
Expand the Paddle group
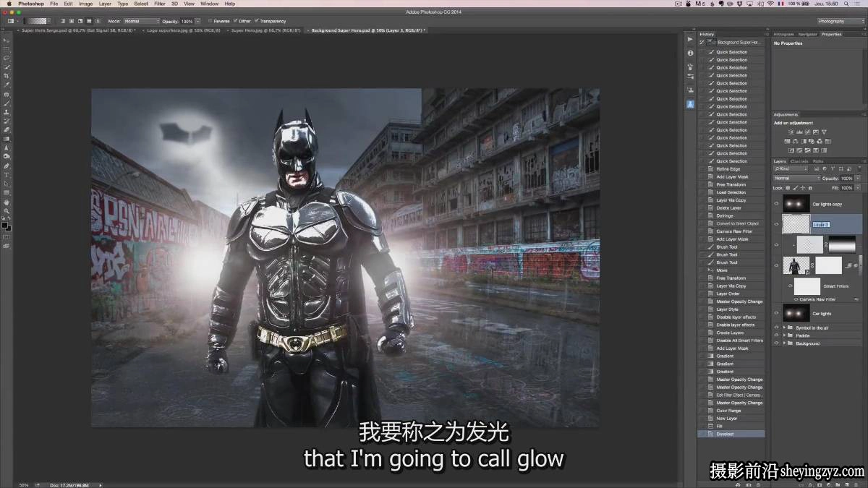(785, 335)
